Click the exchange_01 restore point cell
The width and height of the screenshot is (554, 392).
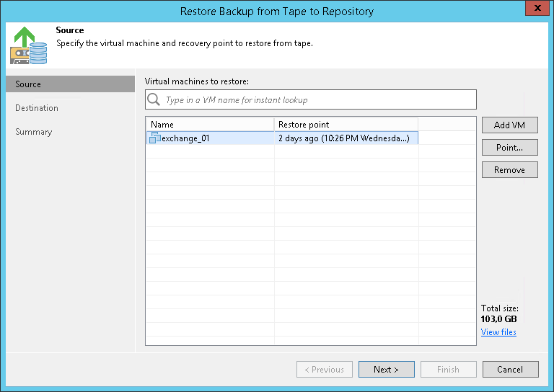344,138
